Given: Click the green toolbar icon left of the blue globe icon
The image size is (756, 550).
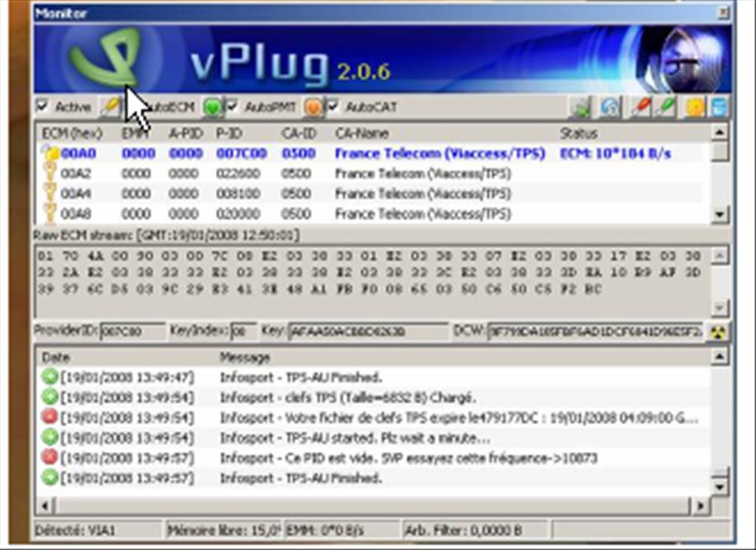Looking at the screenshot, I should [x=580, y=106].
